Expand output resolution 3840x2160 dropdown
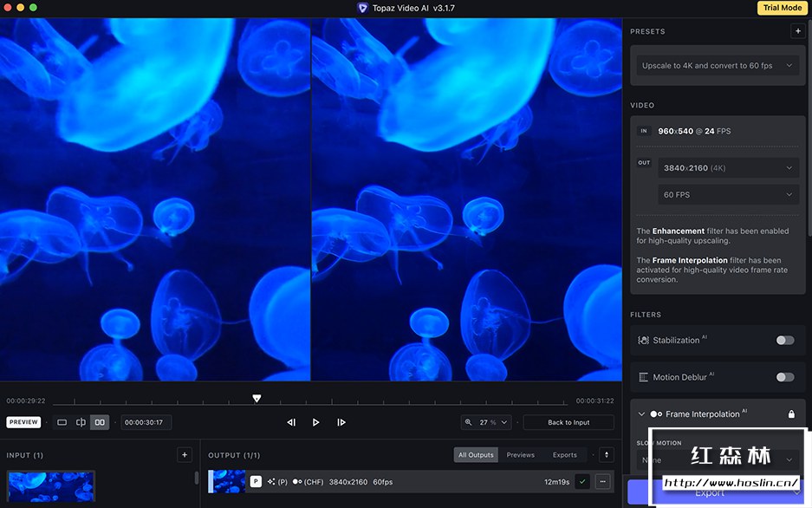The image size is (812, 508). pyautogui.click(x=728, y=168)
